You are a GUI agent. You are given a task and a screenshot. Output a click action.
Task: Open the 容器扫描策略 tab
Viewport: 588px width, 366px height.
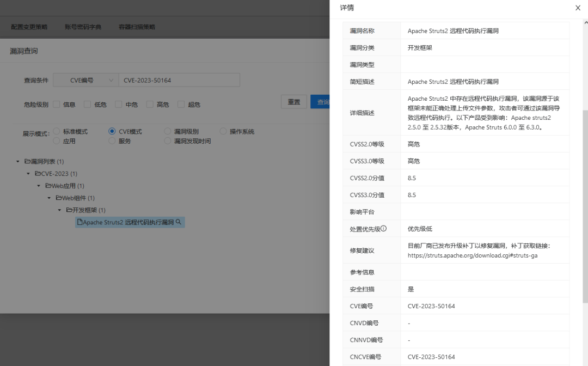(x=137, y=27)
